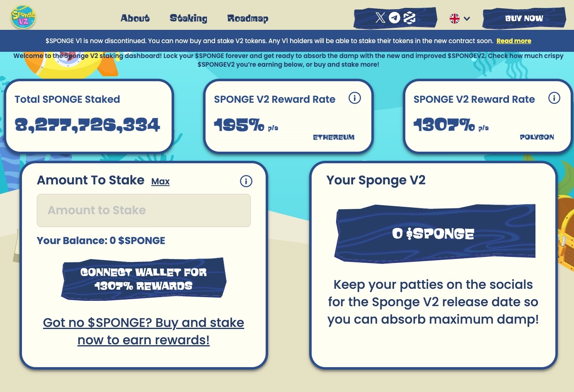Click the Buy Now button

pyautogui.click(x=524, y=18)
